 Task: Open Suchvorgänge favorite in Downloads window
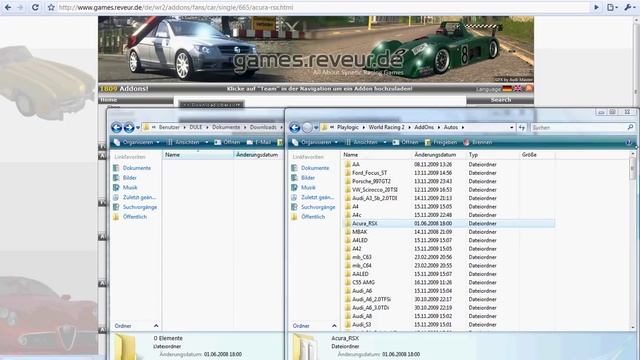(x=135, y=207)
